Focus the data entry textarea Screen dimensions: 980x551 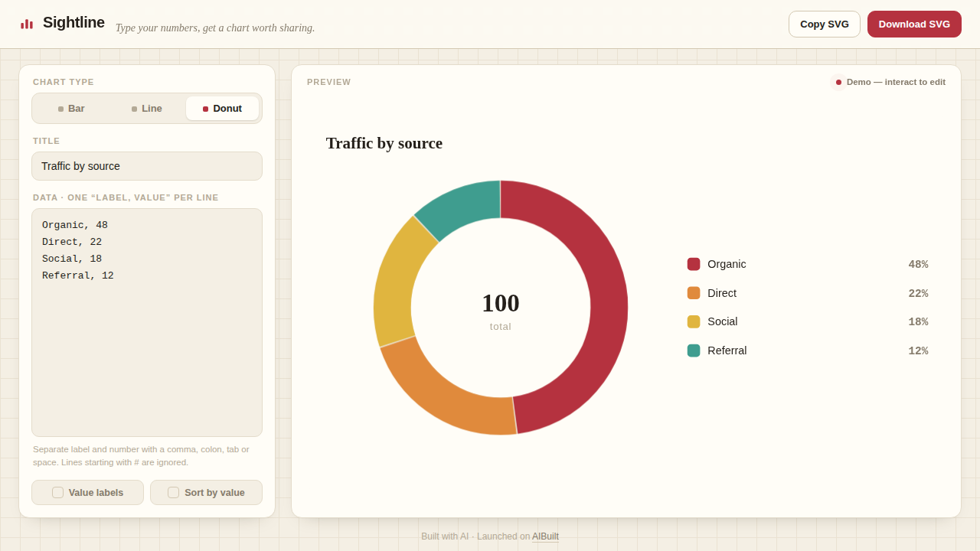point(147,322)
